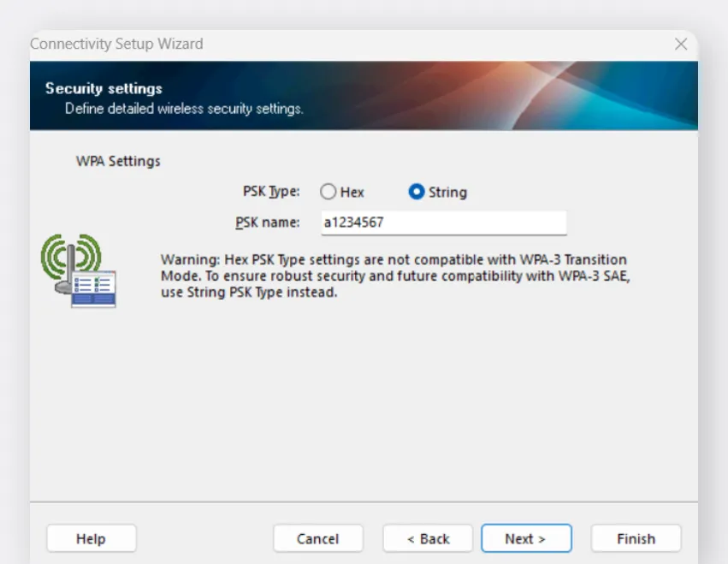Choose the String PSK type option
Screen dimensions: 728x564
point(417,192)
